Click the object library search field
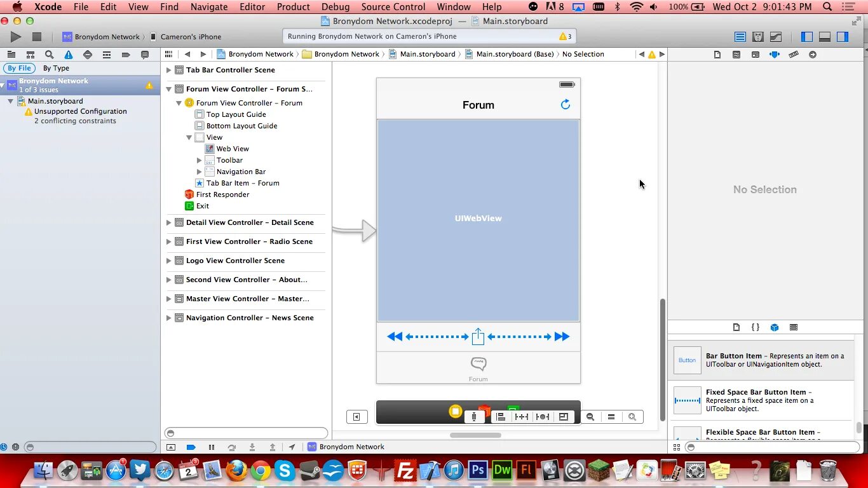 pos(773,447)
